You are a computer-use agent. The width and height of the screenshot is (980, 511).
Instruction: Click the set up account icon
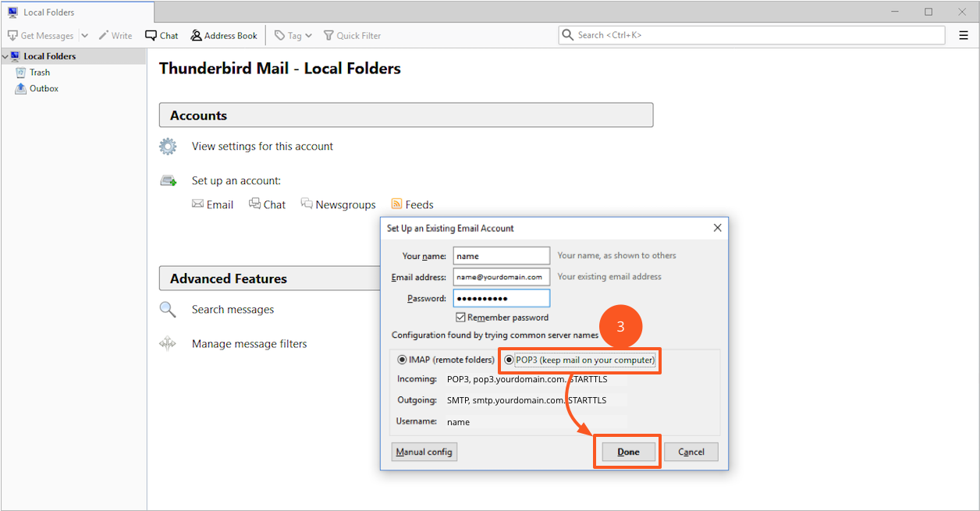click(168, 181)
